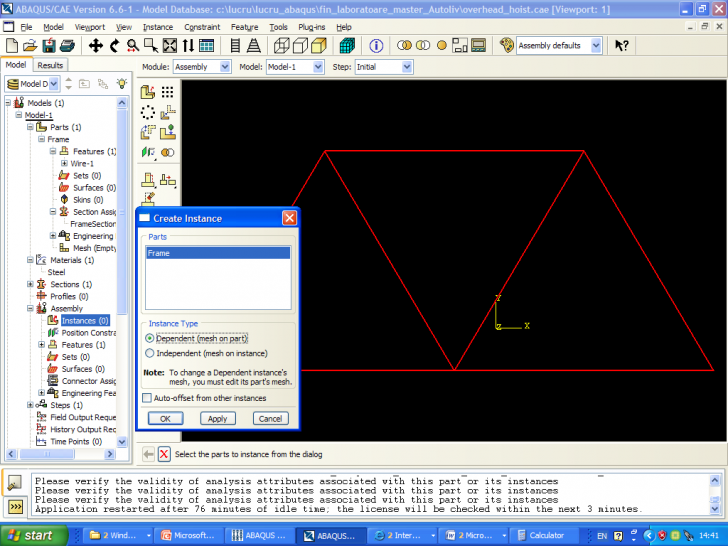728x546 pixels.
Task: Click the Auto-Fit View icon
Action: point(170,46)
